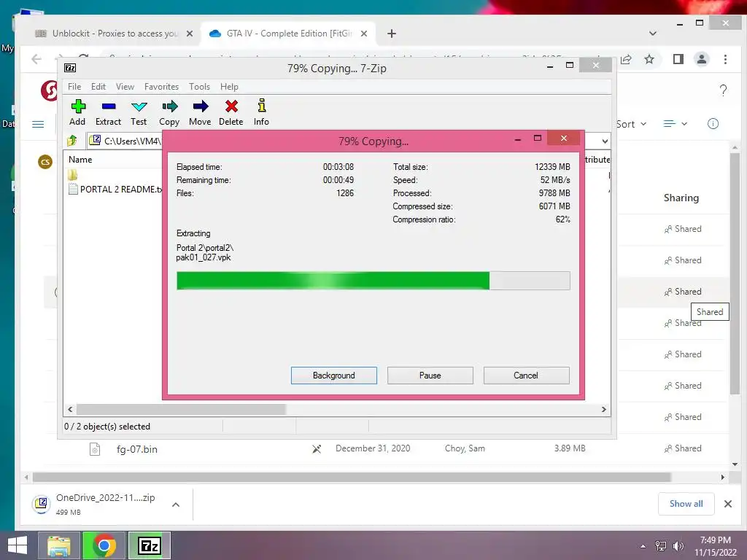The width and height of the screenshot is (747, 560).
Task: Open the Chrome three-dot menu
Action: 725,59
